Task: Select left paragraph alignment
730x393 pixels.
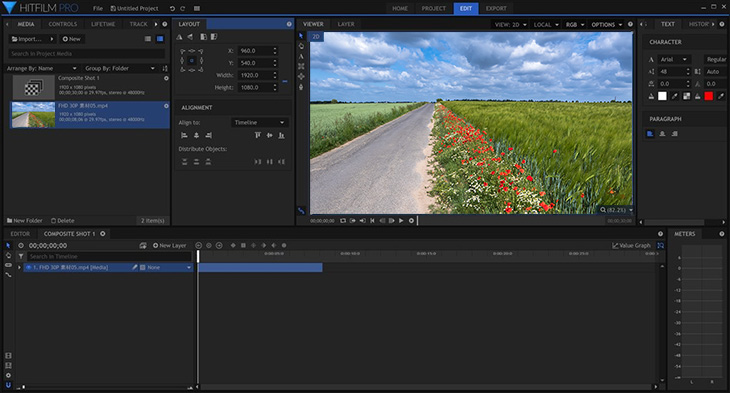Action: (x=650, y=134)
